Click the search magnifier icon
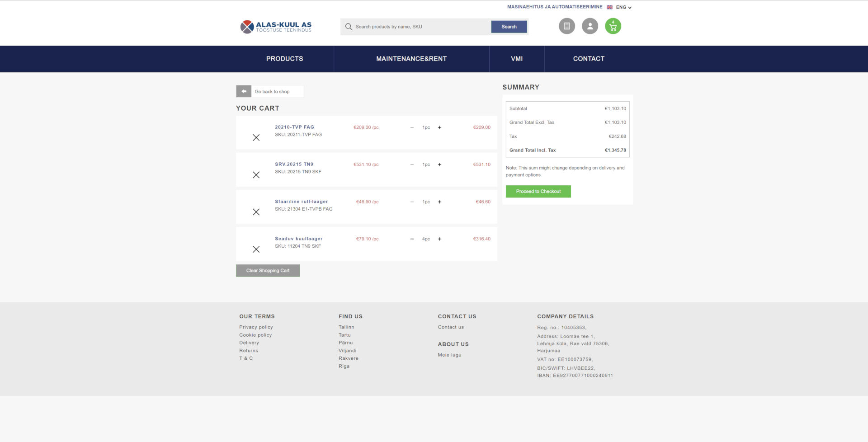This screenshot has height=442, width=868. pos(348,27)
